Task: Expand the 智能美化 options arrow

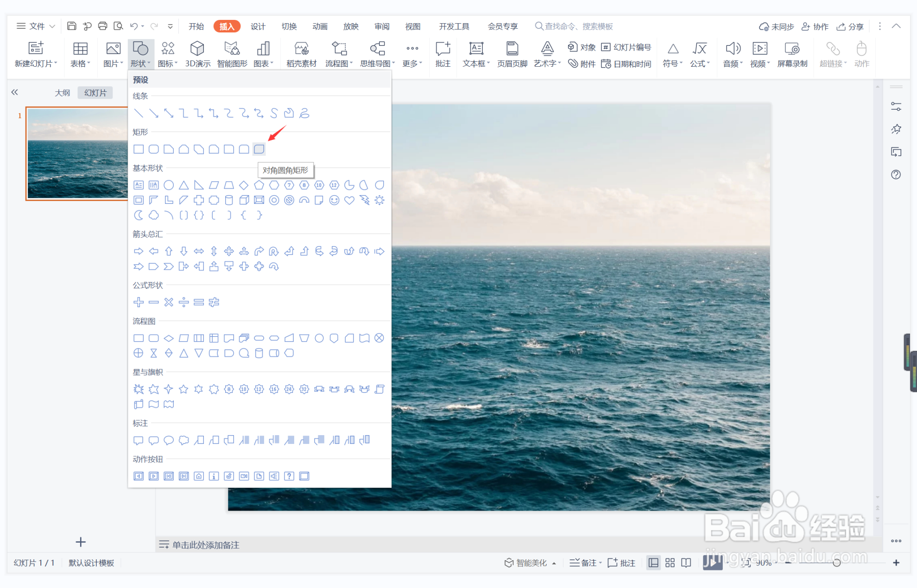Action: [x=554, y=563]
